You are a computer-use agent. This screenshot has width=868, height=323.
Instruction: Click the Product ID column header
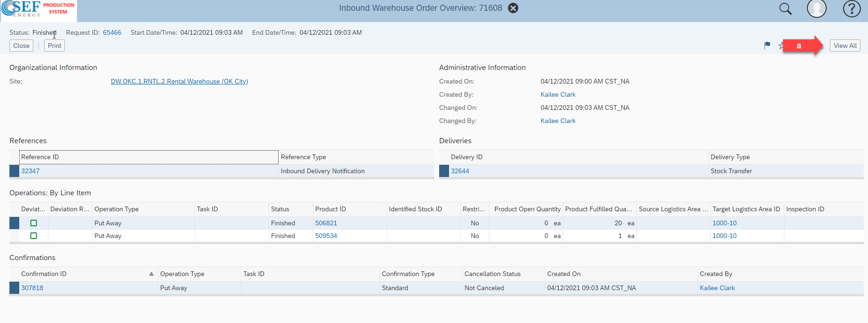pos(350,209)
